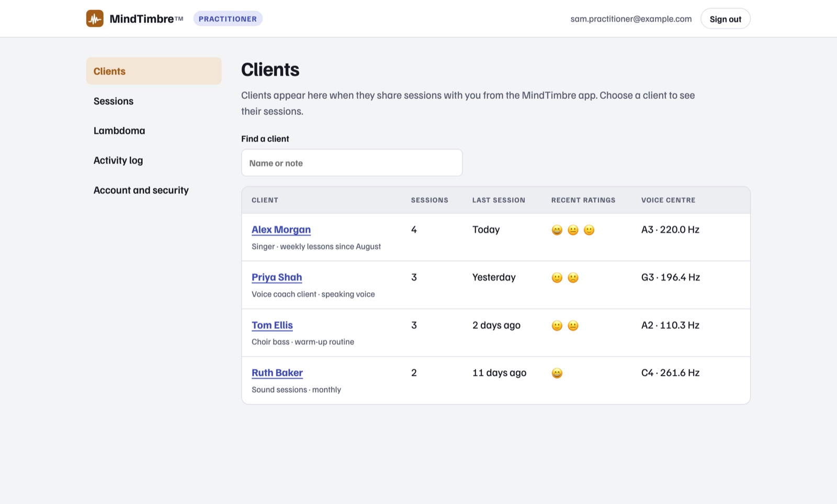Click the middle emoji rating in Alex Morgan's row
Viewport: 837px width, 504px height.
pyautogui.click(x=573, y=230)
